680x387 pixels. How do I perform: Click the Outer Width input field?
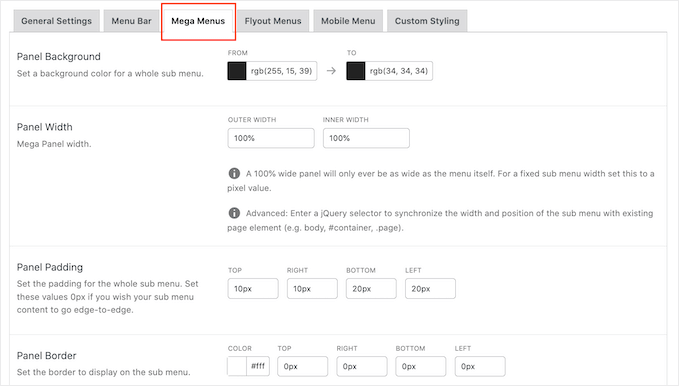point(271,138)
